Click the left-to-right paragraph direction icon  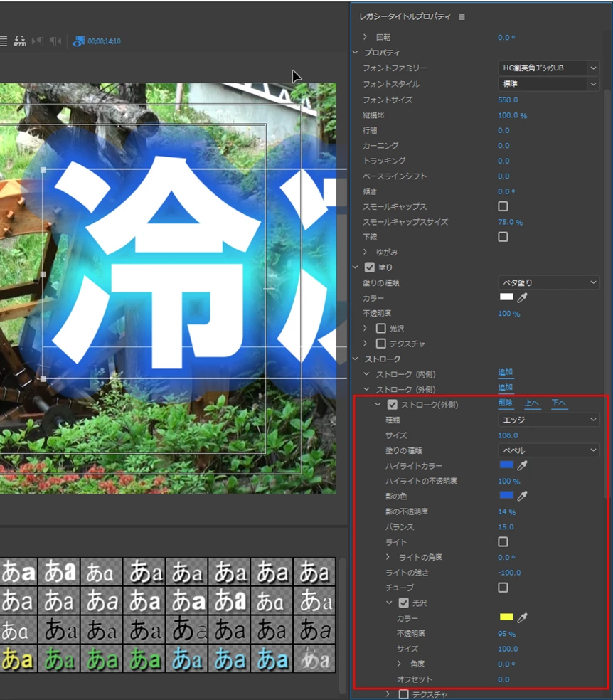tap(38, 41)
